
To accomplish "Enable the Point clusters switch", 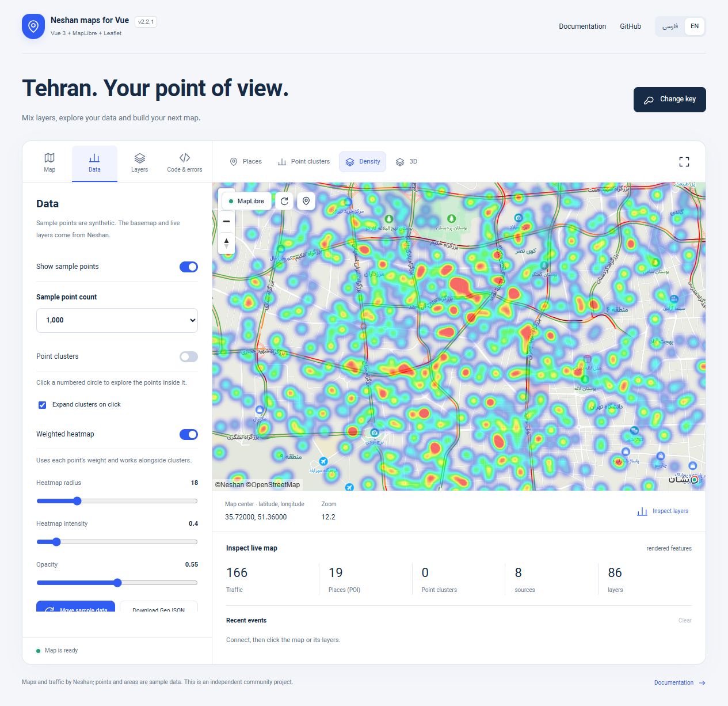I will 189,356.
